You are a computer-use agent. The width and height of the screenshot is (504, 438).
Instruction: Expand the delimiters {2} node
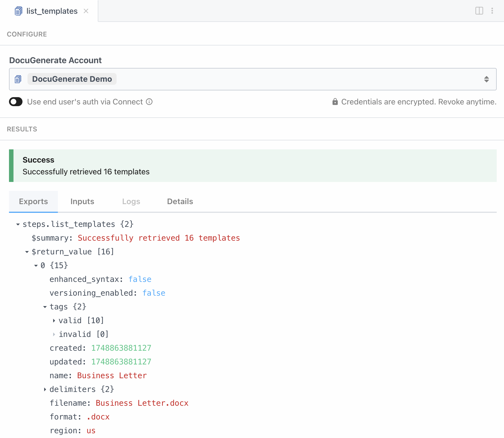pos(45,389)
